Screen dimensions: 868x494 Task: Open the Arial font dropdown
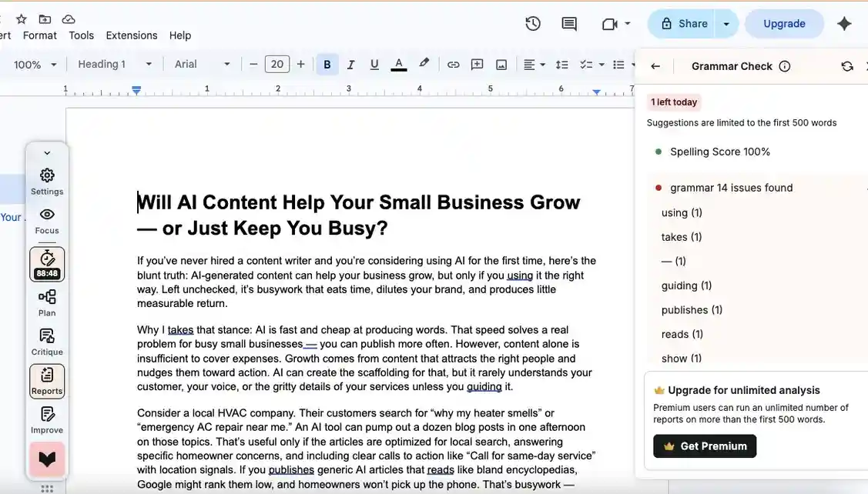(202, 64)
